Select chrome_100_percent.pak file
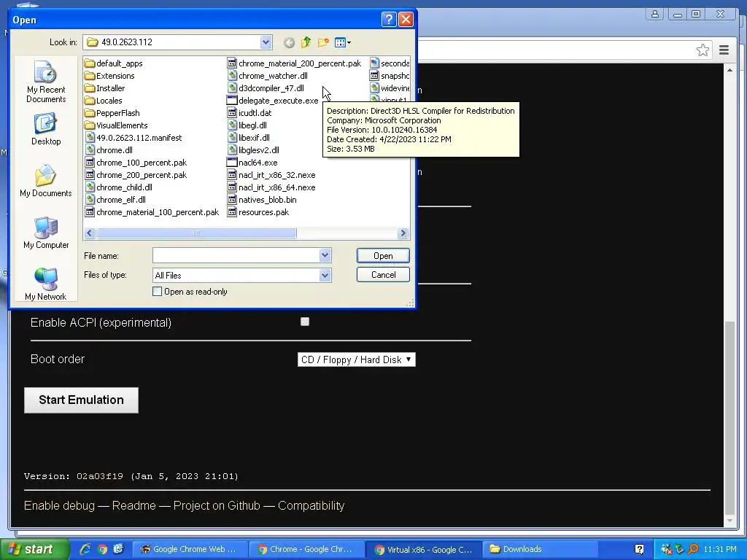Screen dimensions: 747x560 click(136, 163)
